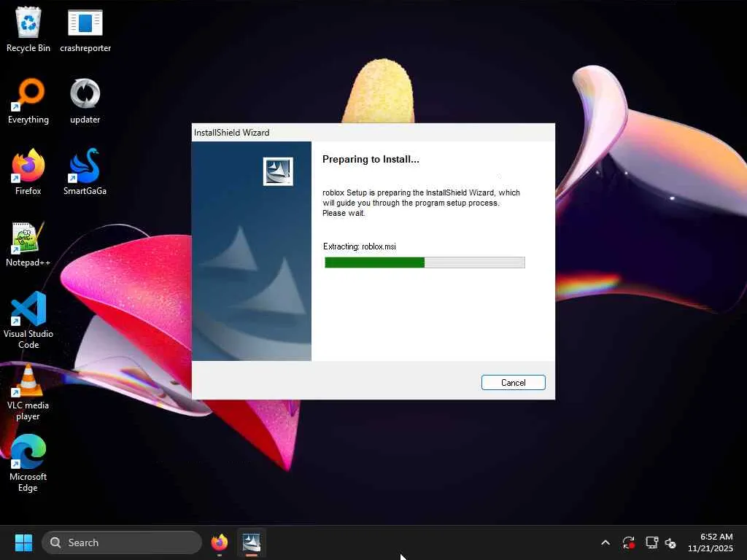Select the Everything desktop shortcut
This screenshot has height=560, width=747.
click(28, 101)
